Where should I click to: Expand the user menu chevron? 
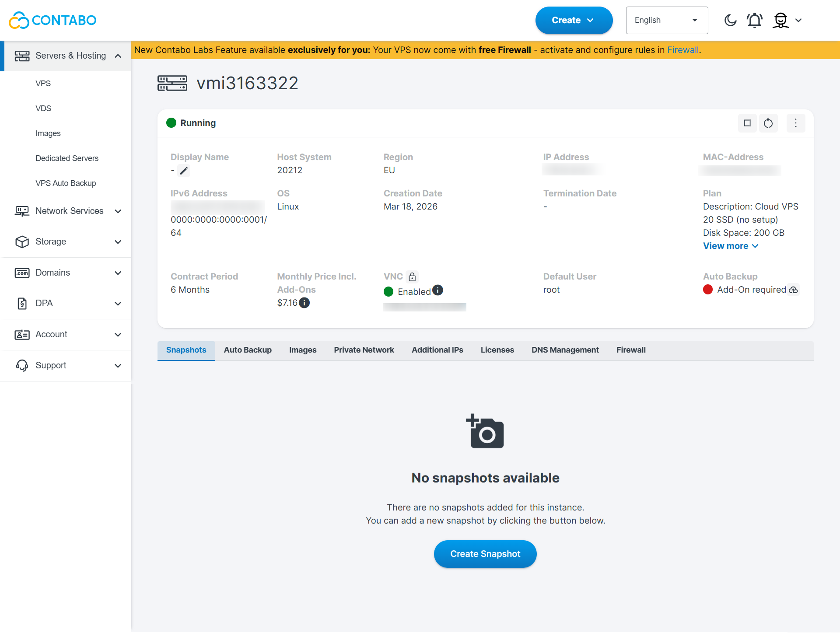(798, 20)
